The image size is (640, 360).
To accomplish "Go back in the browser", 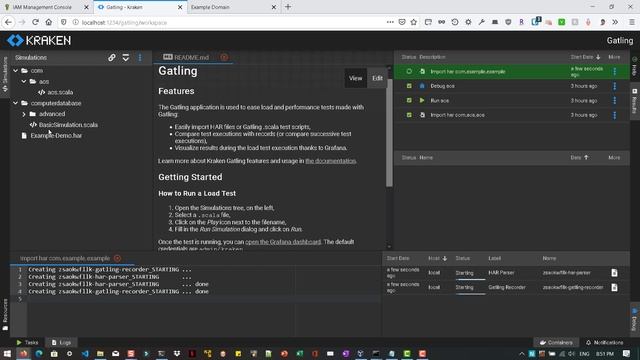I will (x=9, y=22).
